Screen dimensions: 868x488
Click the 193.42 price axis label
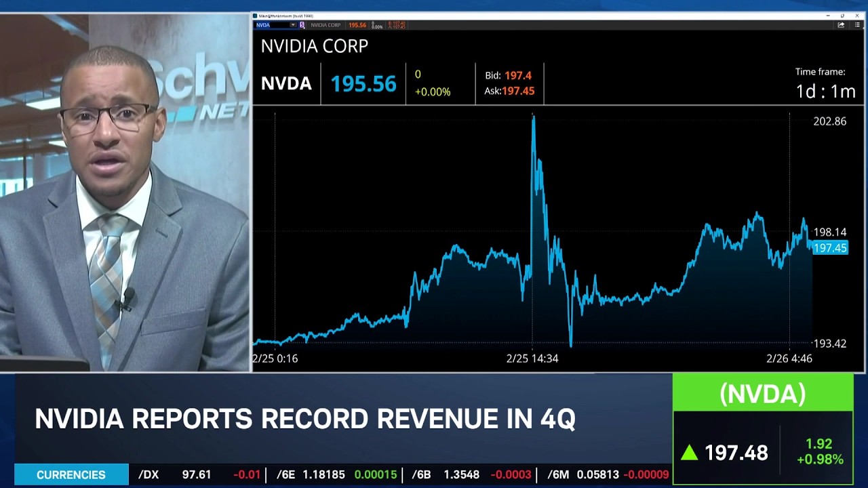click(830, 344)
